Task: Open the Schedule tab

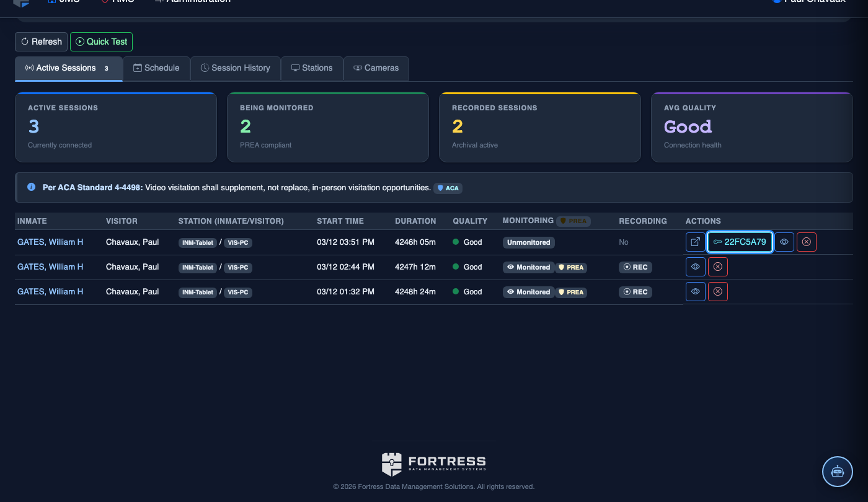Action: [x=156, y=68]
